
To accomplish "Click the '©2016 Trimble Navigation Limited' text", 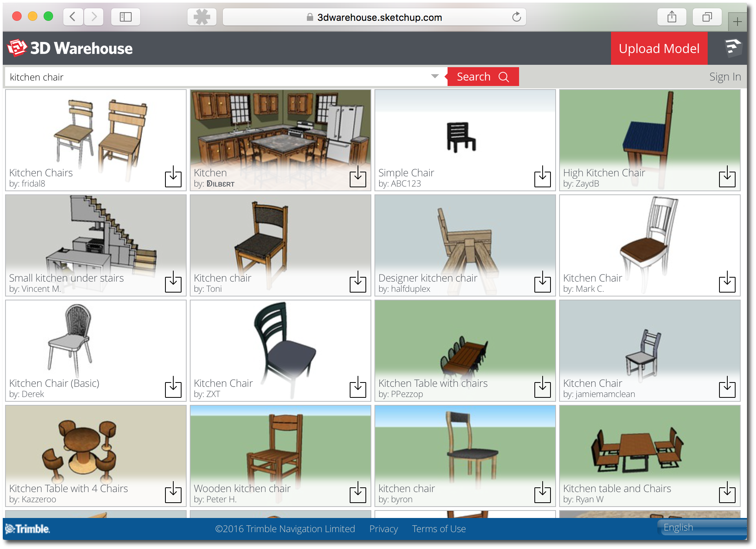I will [285, 529].
